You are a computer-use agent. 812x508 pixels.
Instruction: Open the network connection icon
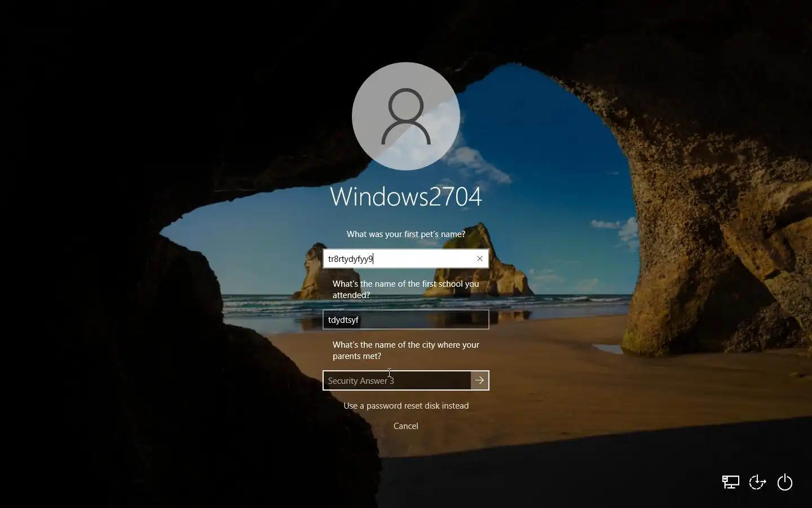pos(731,482)
